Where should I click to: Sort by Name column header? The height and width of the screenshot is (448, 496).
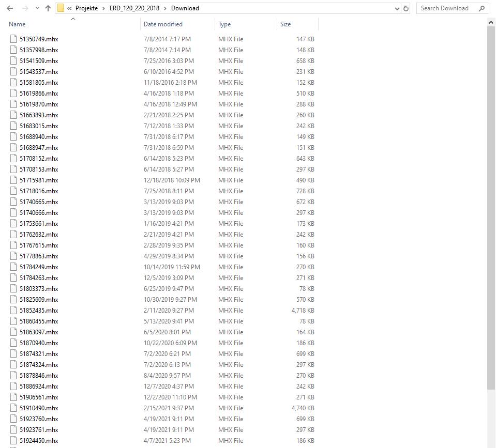(17, 24)
